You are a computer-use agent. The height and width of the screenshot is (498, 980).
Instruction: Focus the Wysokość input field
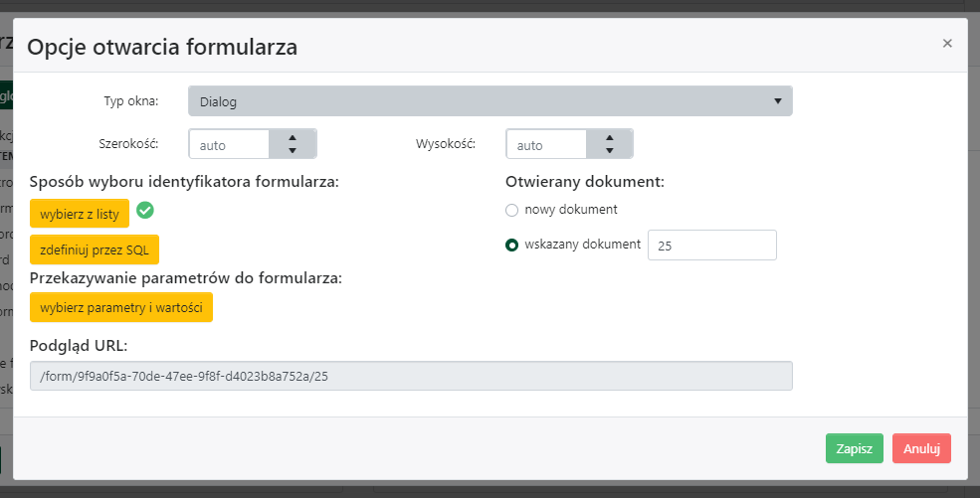(x=548, y=145)
